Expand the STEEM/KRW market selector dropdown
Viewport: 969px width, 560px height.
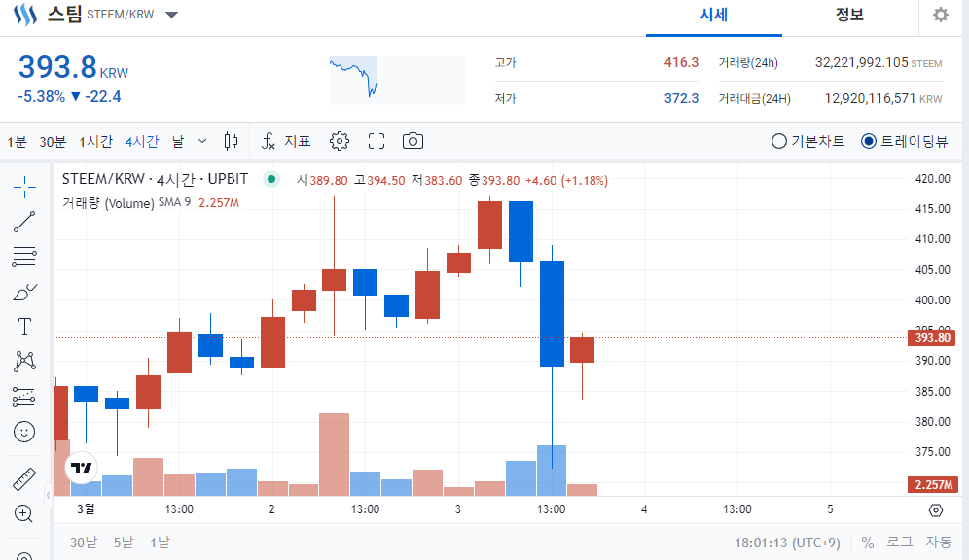click(x=172, y=15)
